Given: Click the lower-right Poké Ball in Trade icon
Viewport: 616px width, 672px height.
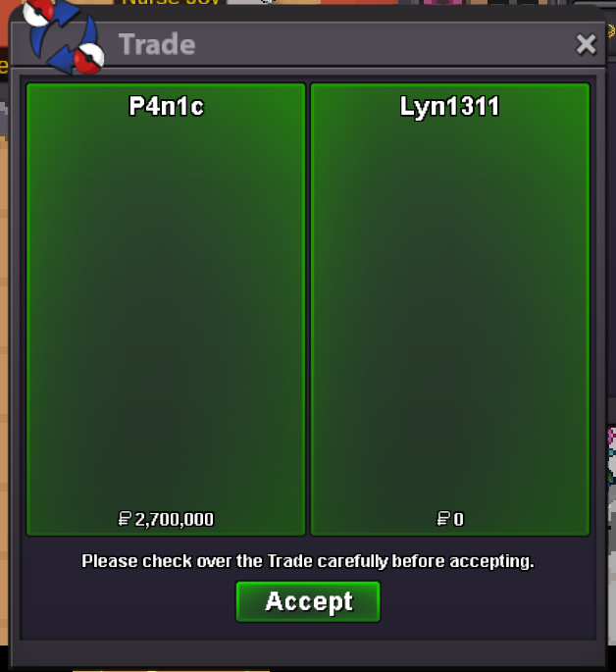Looking at the screenshot, I should coord(88,58).
